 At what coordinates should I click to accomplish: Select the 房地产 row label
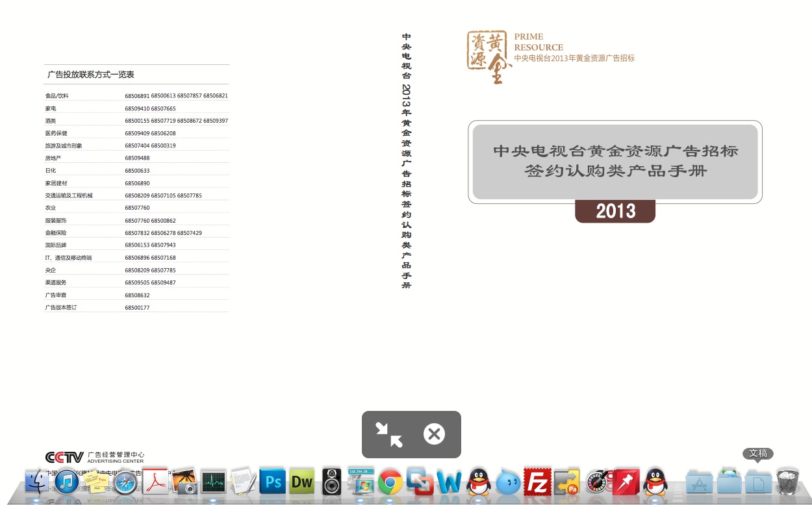tap(53, 158)
